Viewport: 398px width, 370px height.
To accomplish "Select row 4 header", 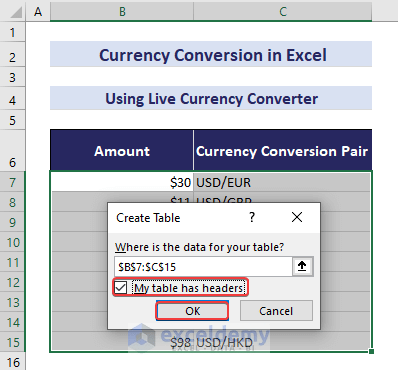I will coord(13,99).
